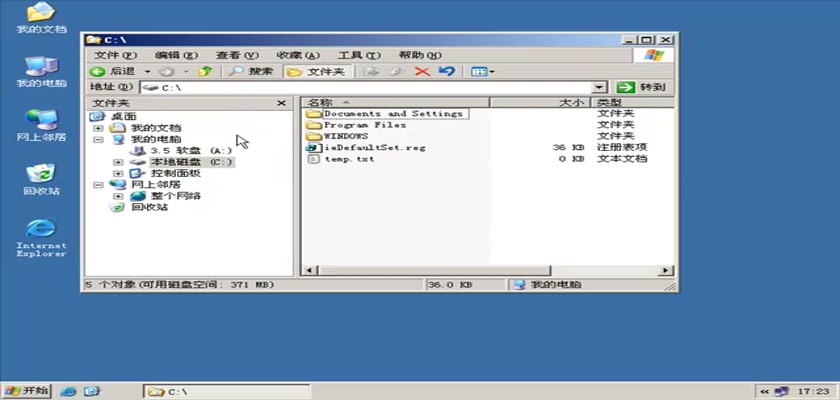Close the 文件夹 folder tree pane
Screen dimensions: 840x400
(282, 103)
